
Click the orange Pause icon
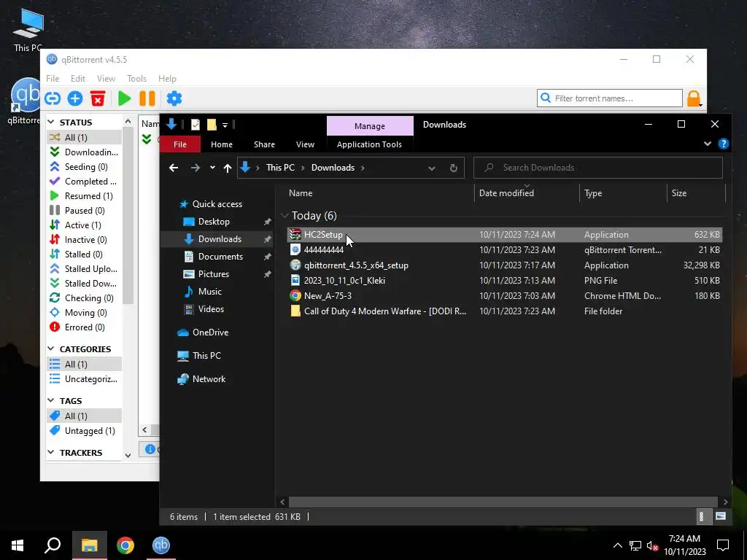[147, 98]
